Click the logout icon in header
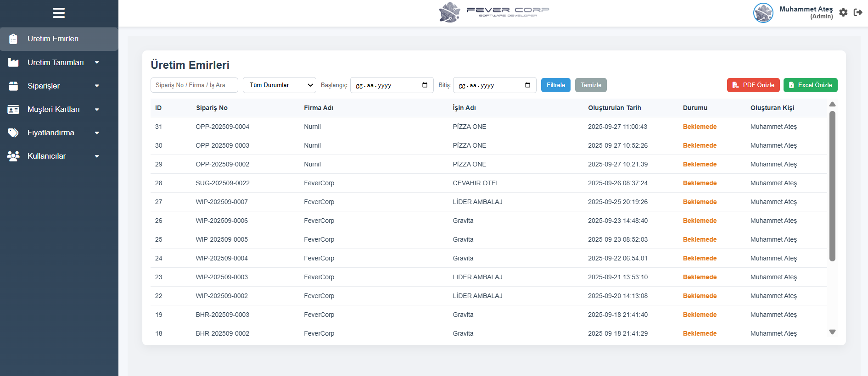This screenshot has height=376, width=868. tap(857, 12)
